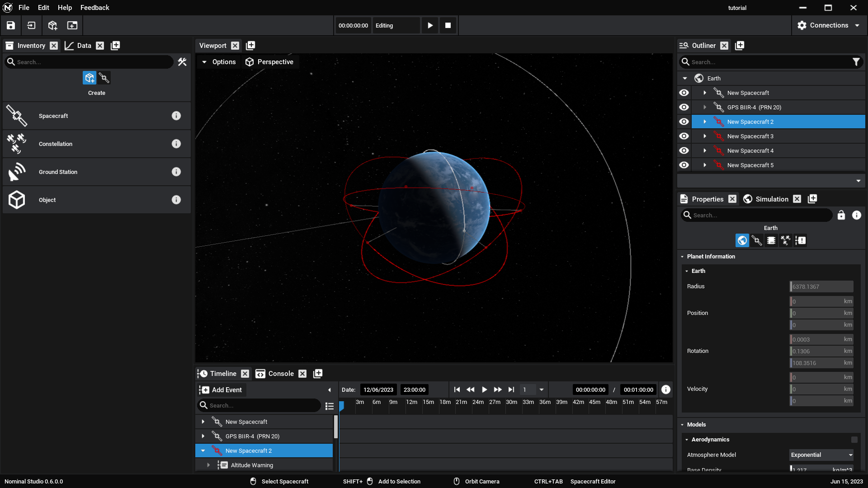Collapse New Spacecraft 2 in the Timeline
The image size is (868, 488).
(203, 450)
